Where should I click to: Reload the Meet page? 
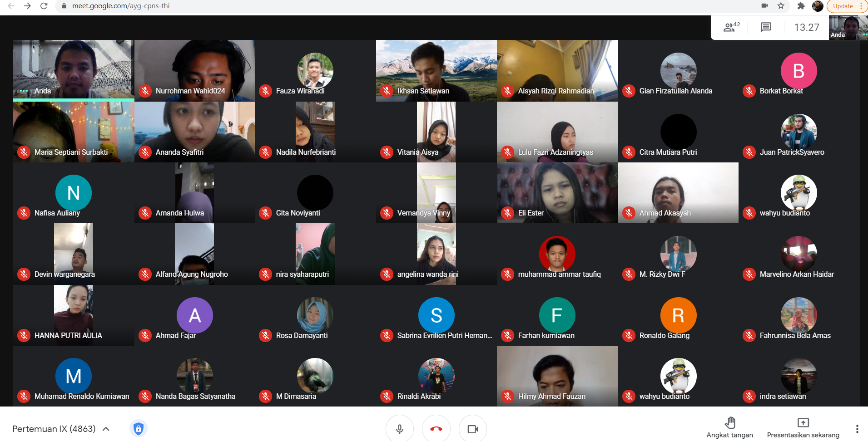[44, 6]
